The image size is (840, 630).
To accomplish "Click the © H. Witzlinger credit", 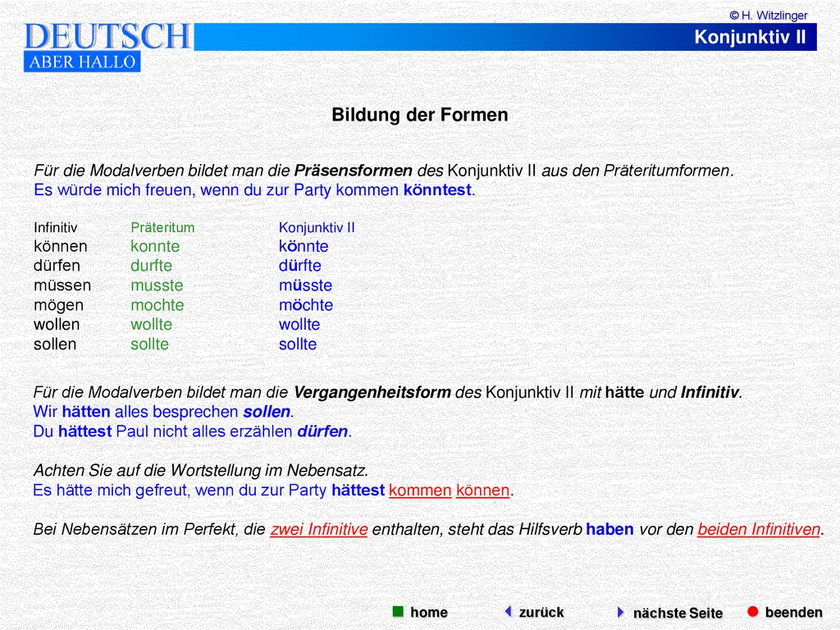I will (769, 16).
